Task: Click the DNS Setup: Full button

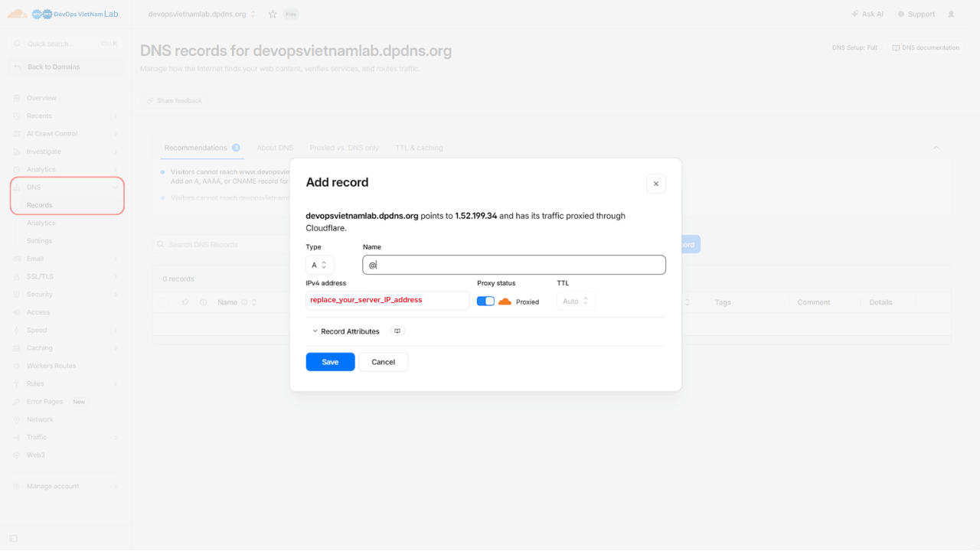Action: click(x=854, y=47)
